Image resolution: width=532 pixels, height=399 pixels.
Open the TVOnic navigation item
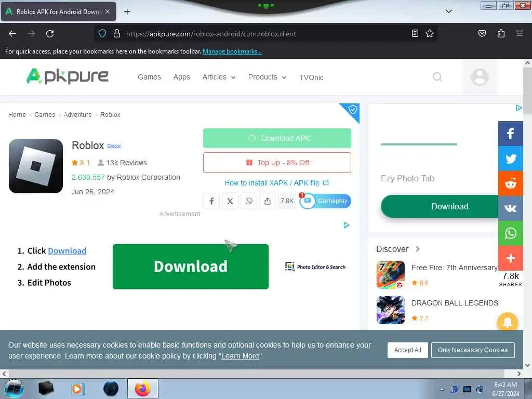[311, 77]
